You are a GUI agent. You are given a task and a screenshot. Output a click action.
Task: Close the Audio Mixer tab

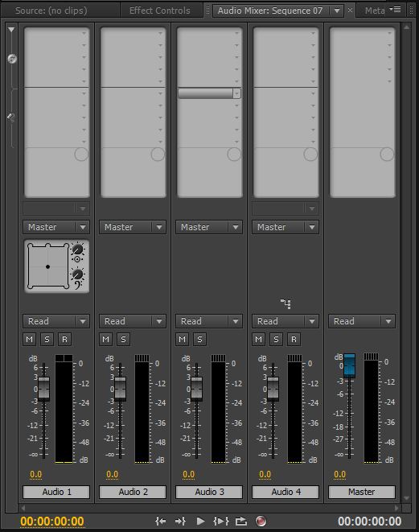(x=350, y=10)
